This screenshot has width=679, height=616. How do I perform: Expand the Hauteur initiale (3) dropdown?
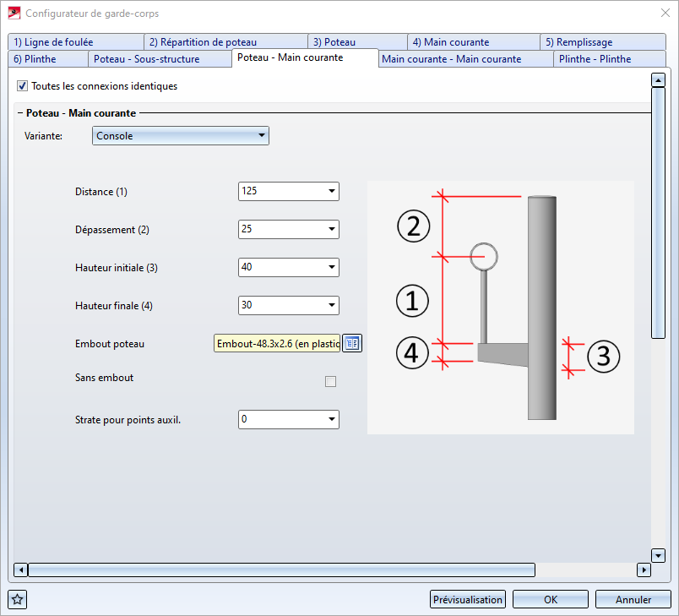(332, 267)
